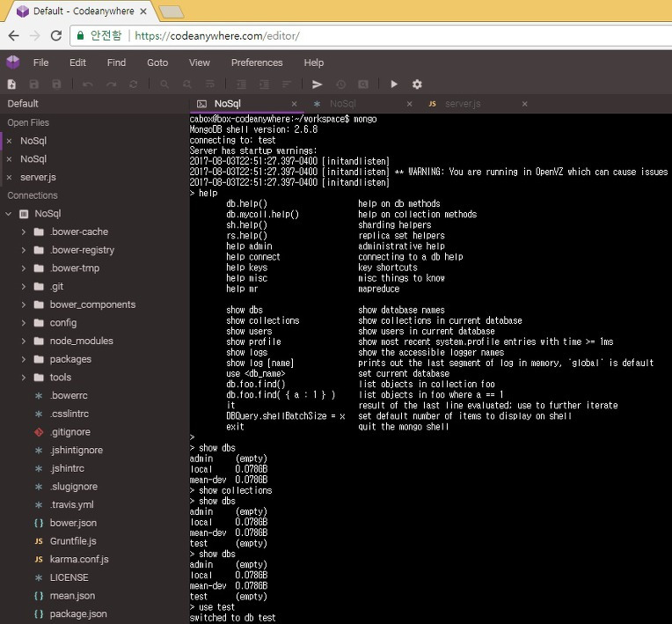This screenshot has height=624, width=672.
Task: Click the Undo toolbar icon
Action: 88,84
